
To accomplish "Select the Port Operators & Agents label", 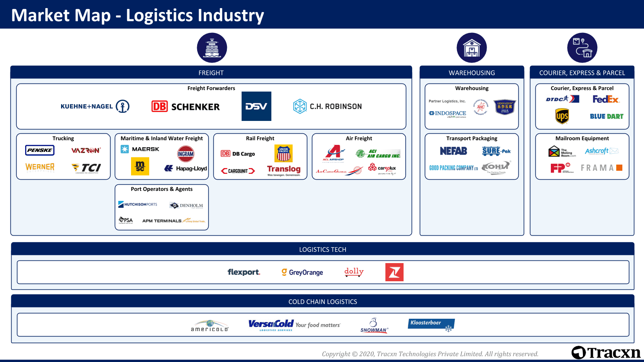I will point(162,189).
